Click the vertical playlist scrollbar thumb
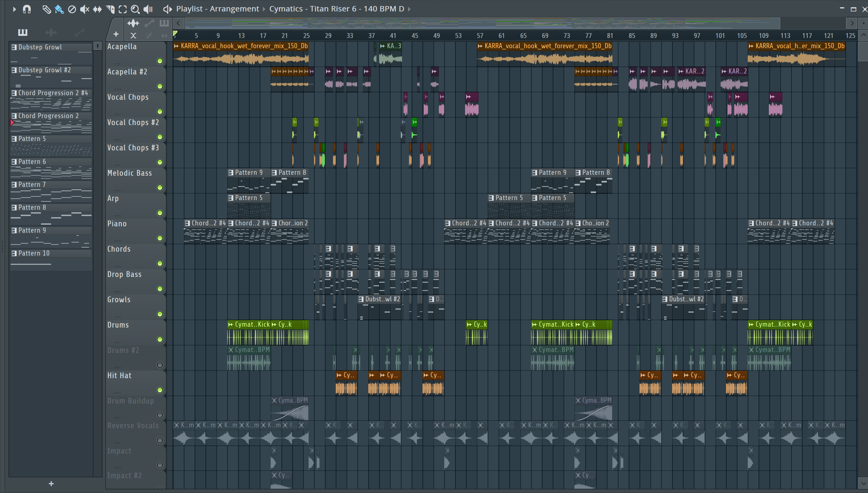Screen dimensions: 868x493 point(863,52)
